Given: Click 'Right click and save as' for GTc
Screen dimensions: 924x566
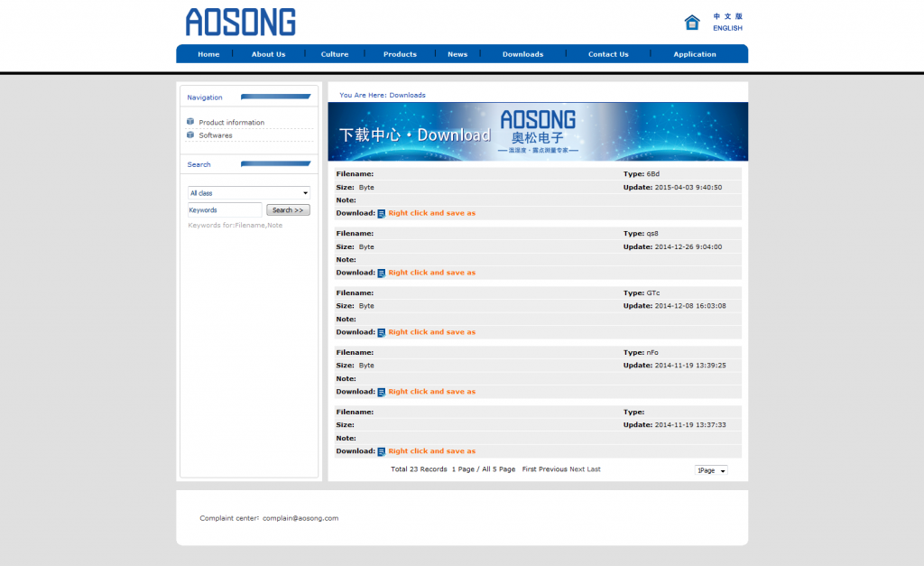Looking at the screenshot, I should click(x=432, y=332).
